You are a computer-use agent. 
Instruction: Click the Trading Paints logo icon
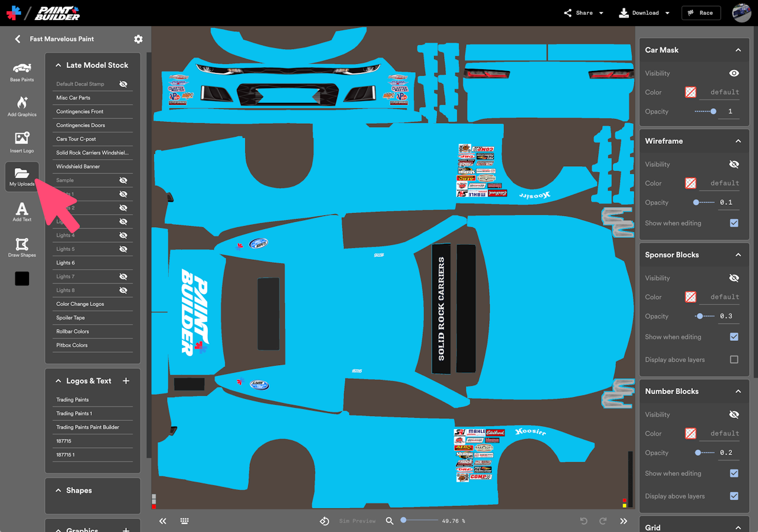(x=13, y=12)
